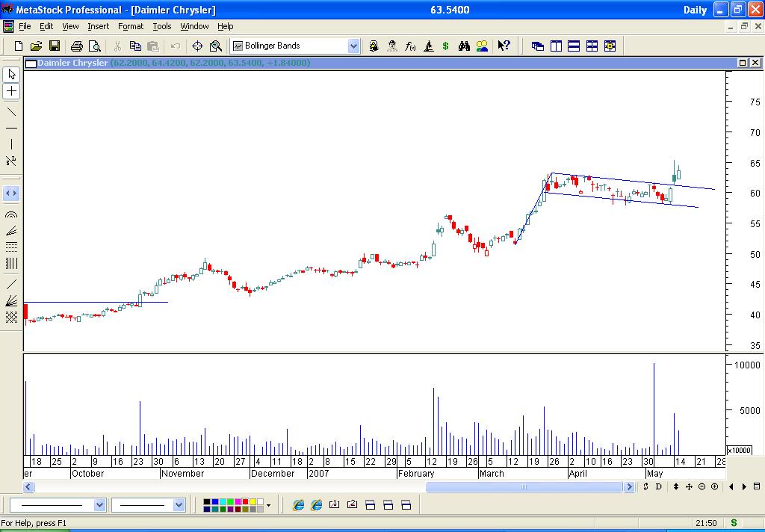
Task: Select the arrow pointer tool
Action: 12,74
